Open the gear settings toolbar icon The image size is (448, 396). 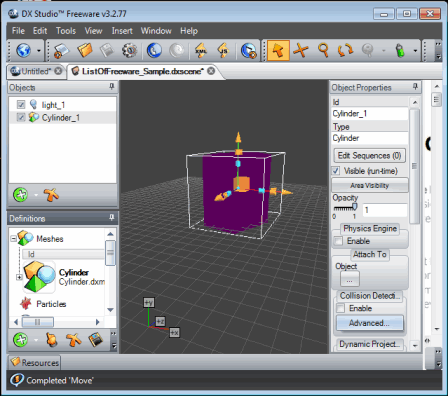pos(129,50)
